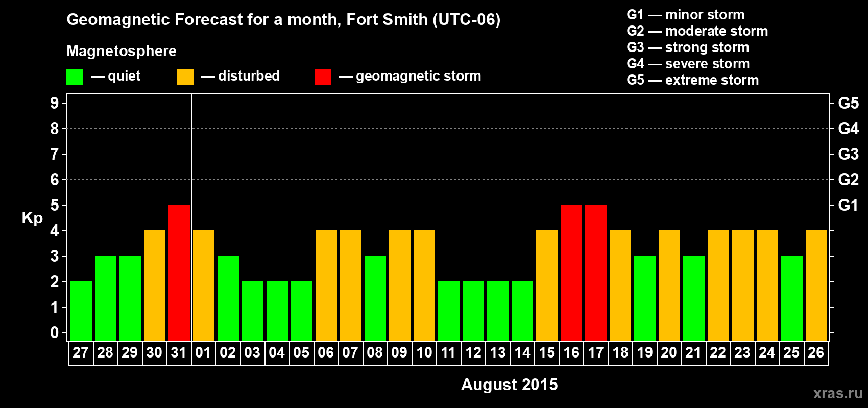Select the red bar for day 16
This screenshot has height=408, width=868.
(571, 273)
